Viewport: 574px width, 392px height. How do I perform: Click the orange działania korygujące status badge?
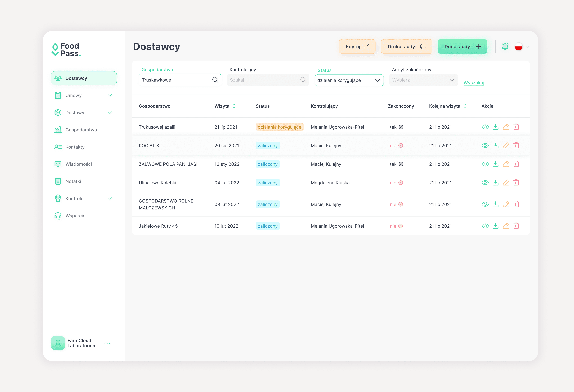coord(279,127)
